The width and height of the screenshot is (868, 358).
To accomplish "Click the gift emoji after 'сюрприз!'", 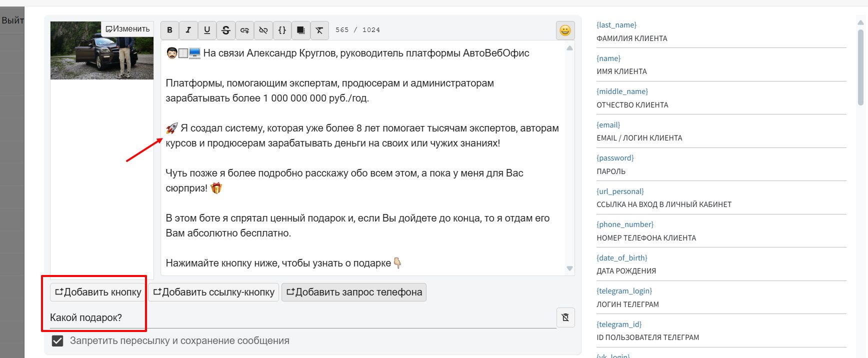I will click(x=216, y=188).
